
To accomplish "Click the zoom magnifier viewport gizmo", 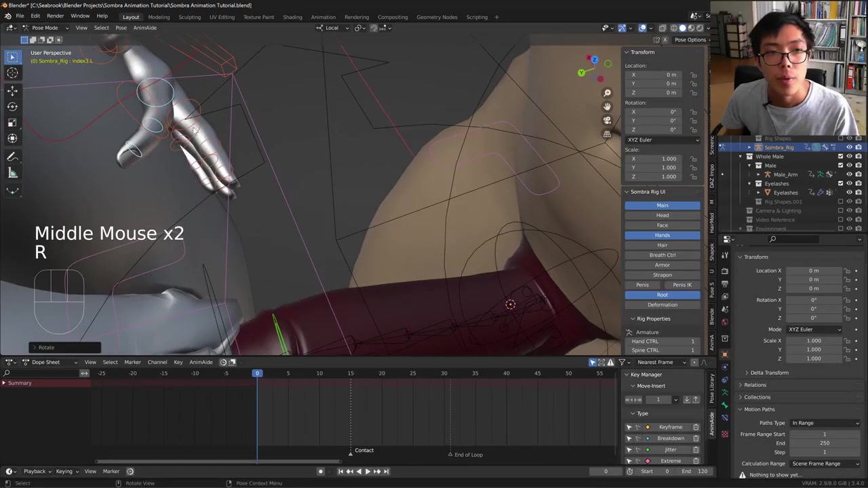I will [x=607, y=93].
